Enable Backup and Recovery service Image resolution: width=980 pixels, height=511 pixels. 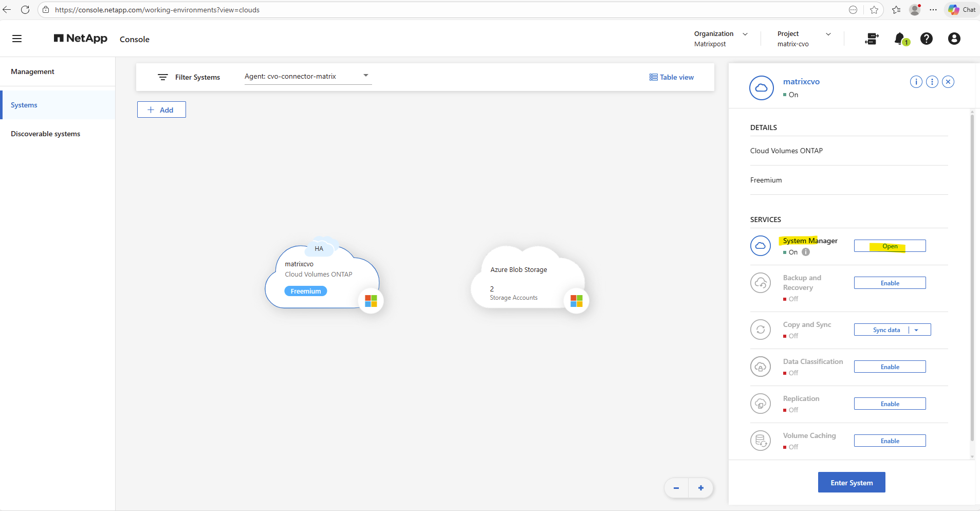coord(890,283)
